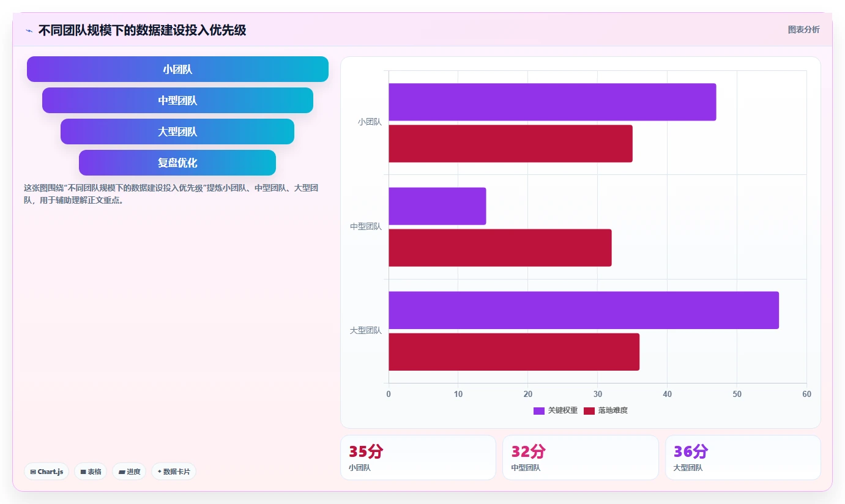845x504 pixels.
Task: Open the 36分 大型团队 data card
Action: (743, 458)
